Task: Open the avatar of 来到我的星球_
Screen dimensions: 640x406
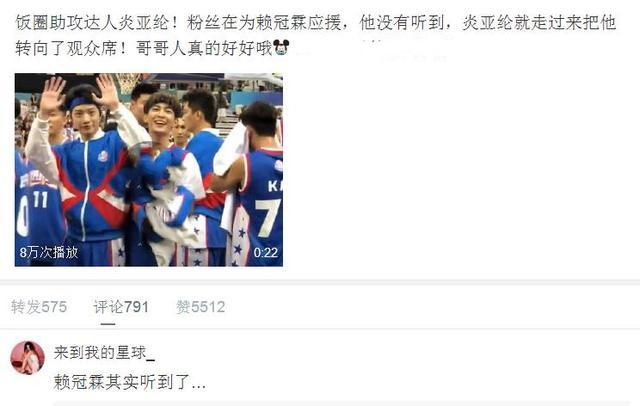Action: click(27, 358)
